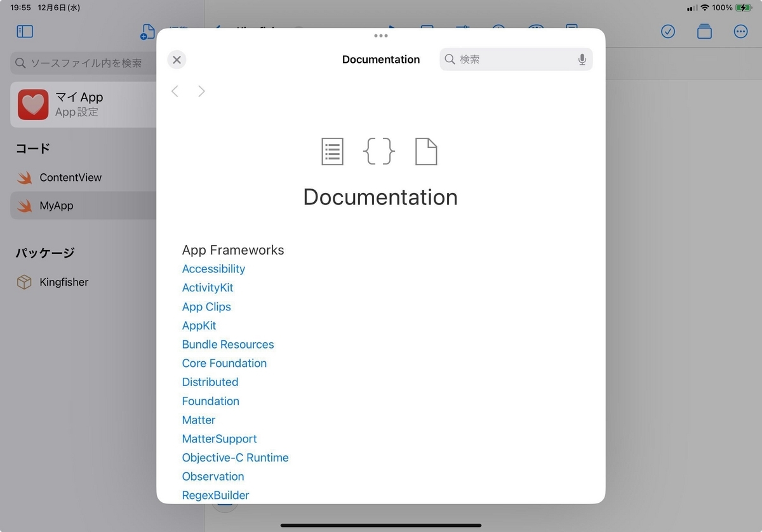Open the RegexBuilder link
Viewport: 762px width, 532px height.
tap(215, 495)
